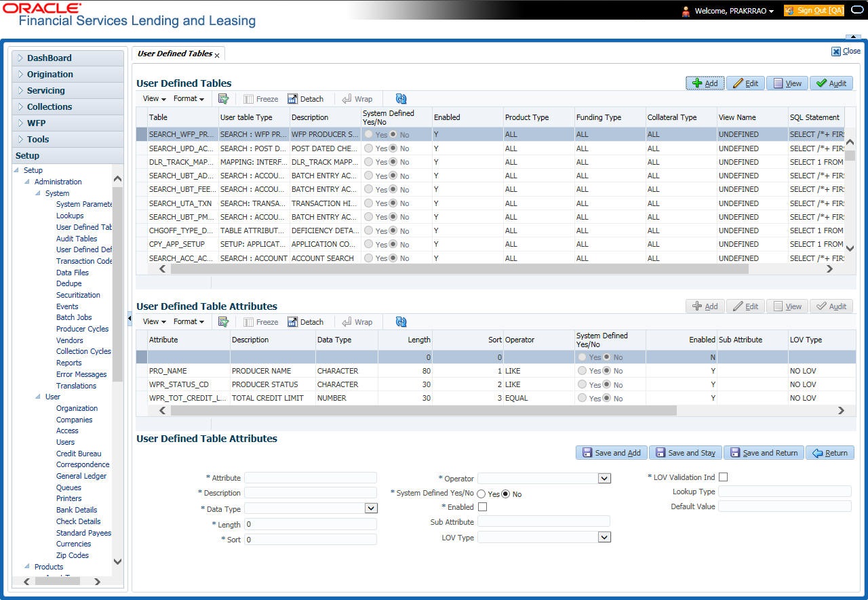Screen dimensions: 868x600
Task: Click the green plus Add button for tables
Action: (x=705, y=83)
